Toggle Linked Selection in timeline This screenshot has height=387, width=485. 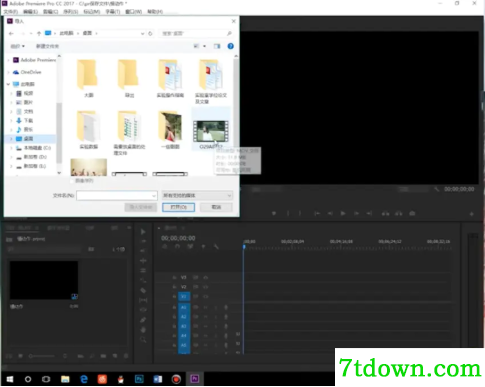[190, 247]
